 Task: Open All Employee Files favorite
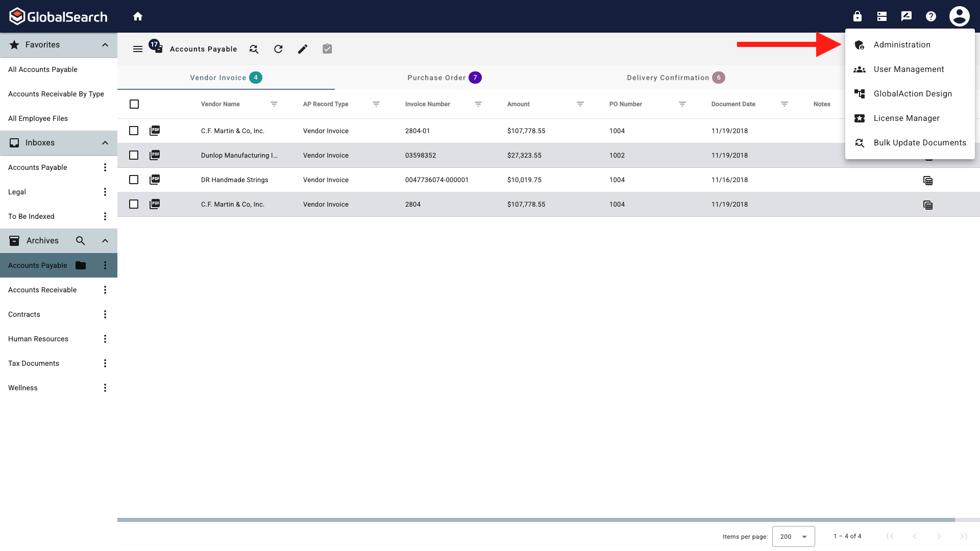click(38, 118)
